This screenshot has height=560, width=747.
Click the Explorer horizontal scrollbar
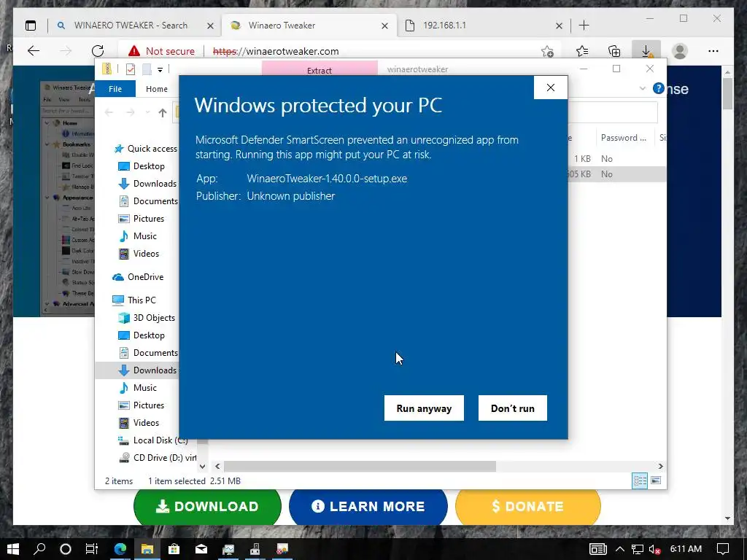(x=360, y=466)
